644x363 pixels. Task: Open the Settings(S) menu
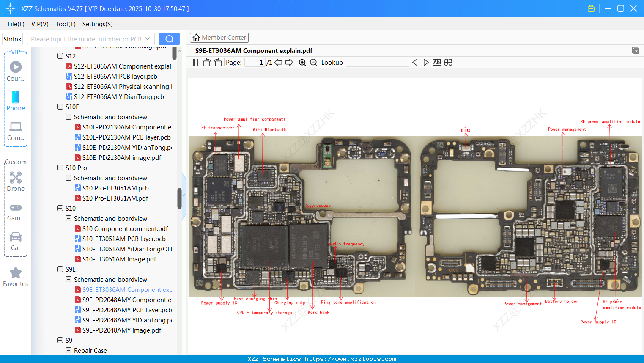tap(97, 24)
